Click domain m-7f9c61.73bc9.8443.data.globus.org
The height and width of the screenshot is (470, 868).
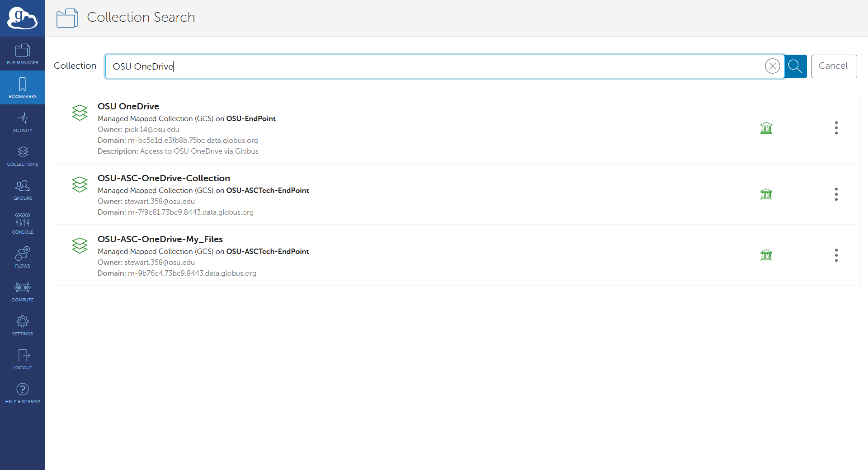coord(191,212)
